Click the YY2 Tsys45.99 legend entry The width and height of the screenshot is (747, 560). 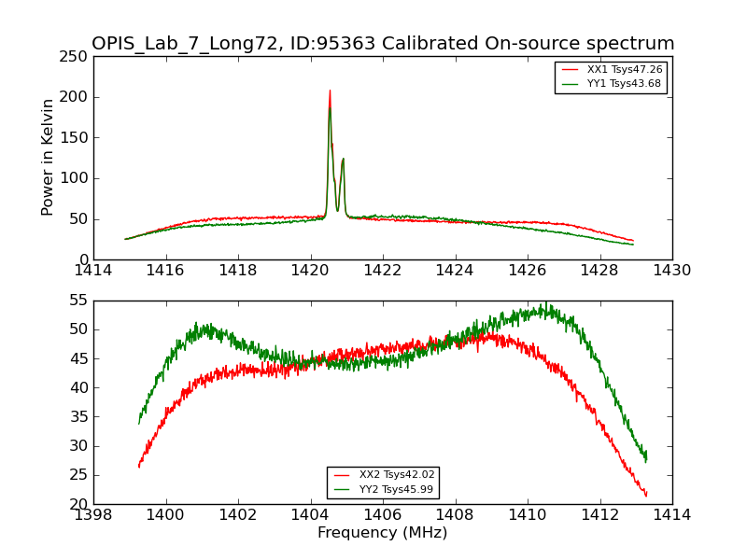click(396, 489)
